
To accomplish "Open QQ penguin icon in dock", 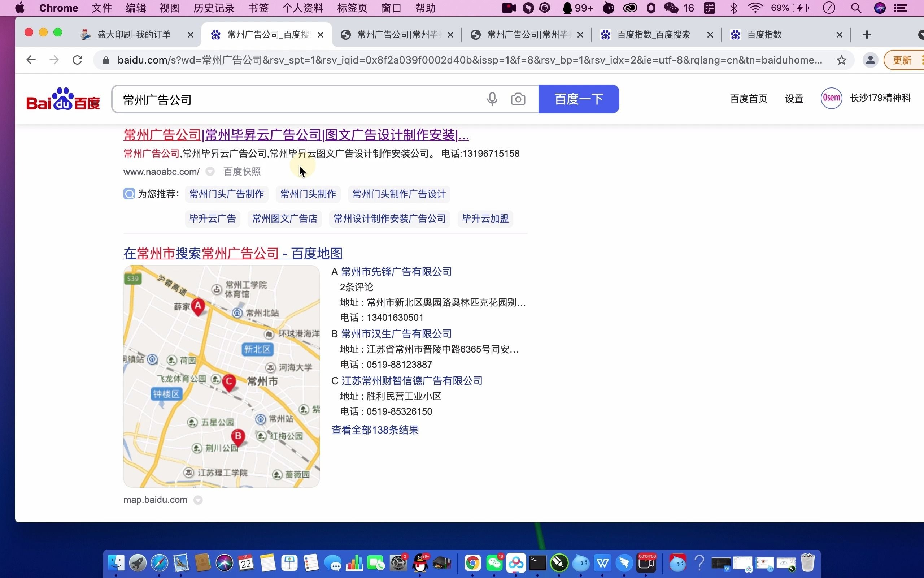I will pos(420,563).
